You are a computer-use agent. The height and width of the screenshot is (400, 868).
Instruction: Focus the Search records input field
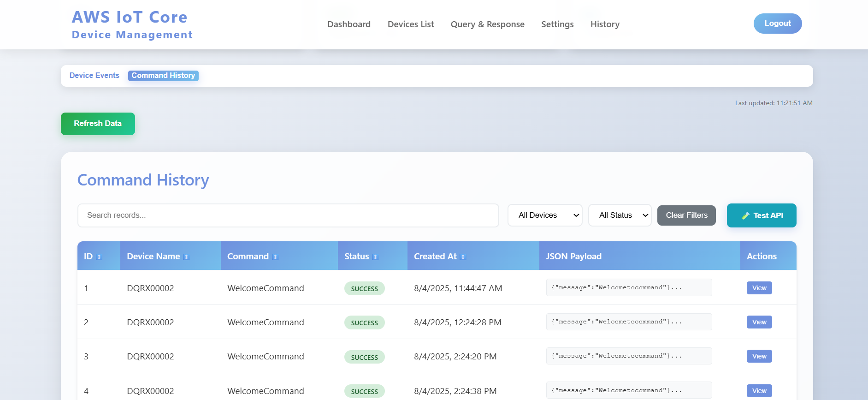coord(288,215)
